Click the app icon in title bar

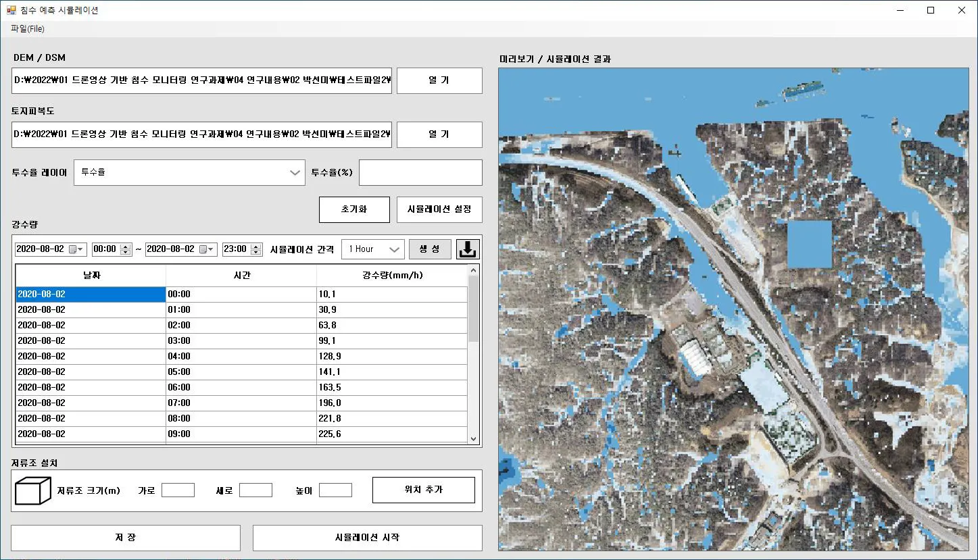(x=11, y=10)
